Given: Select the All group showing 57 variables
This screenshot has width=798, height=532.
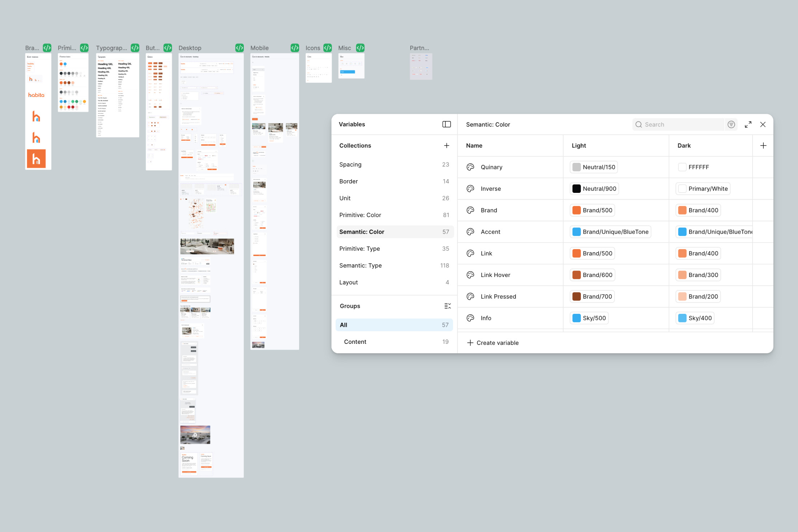Looking at the screenshot, I should (343, 325).
